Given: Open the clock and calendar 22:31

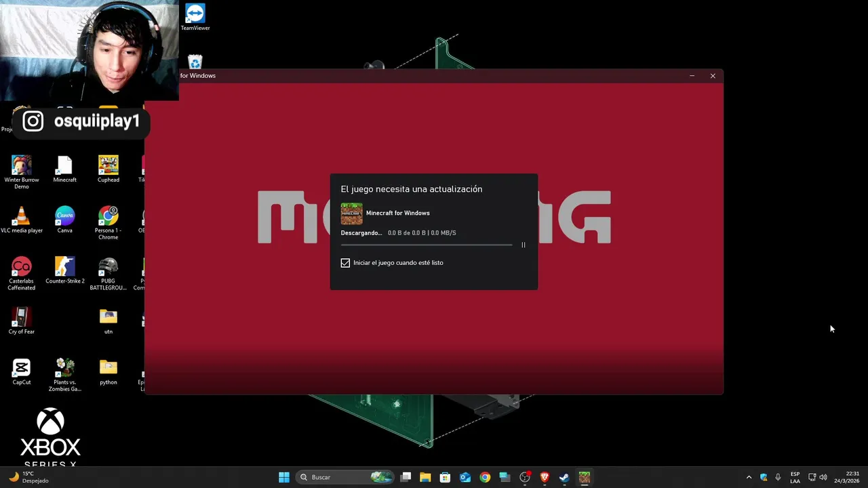Looking at the screenshot, I should (846, 477).
